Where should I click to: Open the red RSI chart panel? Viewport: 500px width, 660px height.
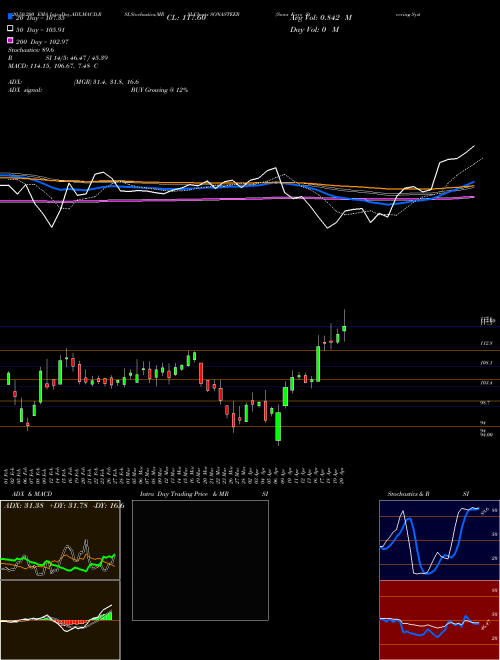(439, 620)
